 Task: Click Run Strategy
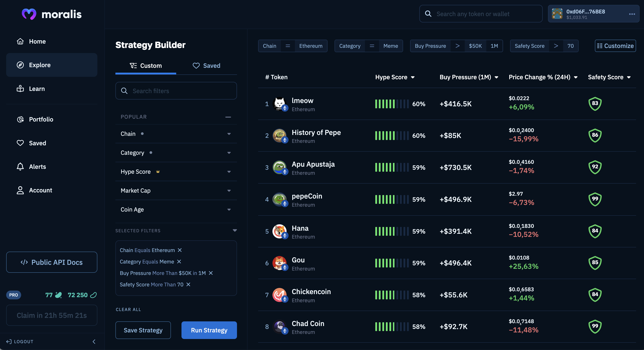tap(209, 330)
